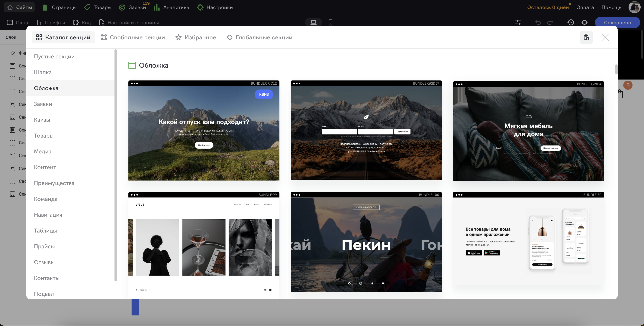The width and height of the screenshot is (644, 326).
Task: Select Квизы category in sidebar
Action: pos(42,120)
